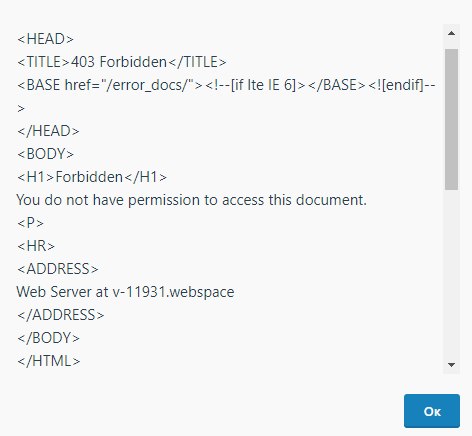Screen dimensions: 472x436
Task: Click the opening <BODY> tag line
Action: (x=45, y=154)
